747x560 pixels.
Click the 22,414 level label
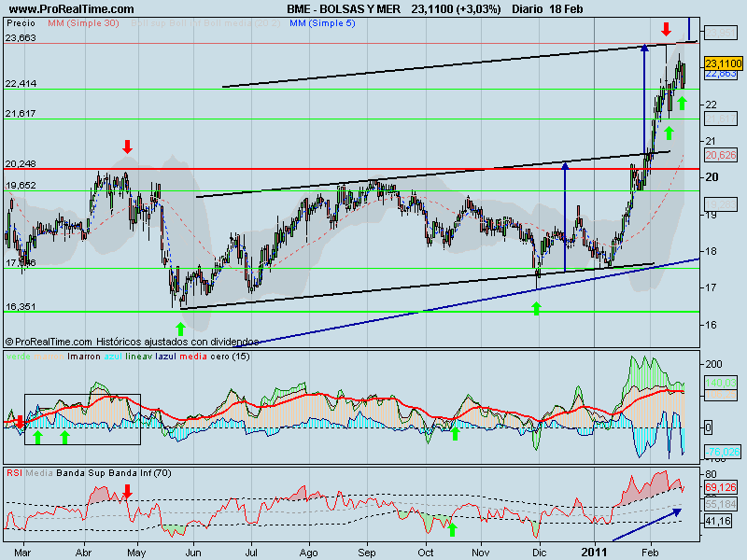tap(21, 83)
